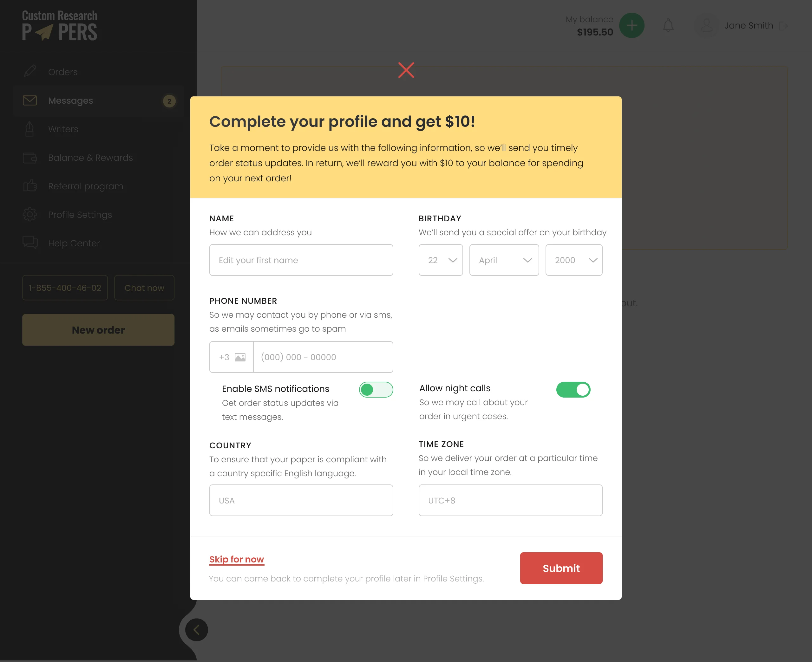The image size is (812, 662).
Task: Close the profile dialog with red X
Action: pos(406,70)
